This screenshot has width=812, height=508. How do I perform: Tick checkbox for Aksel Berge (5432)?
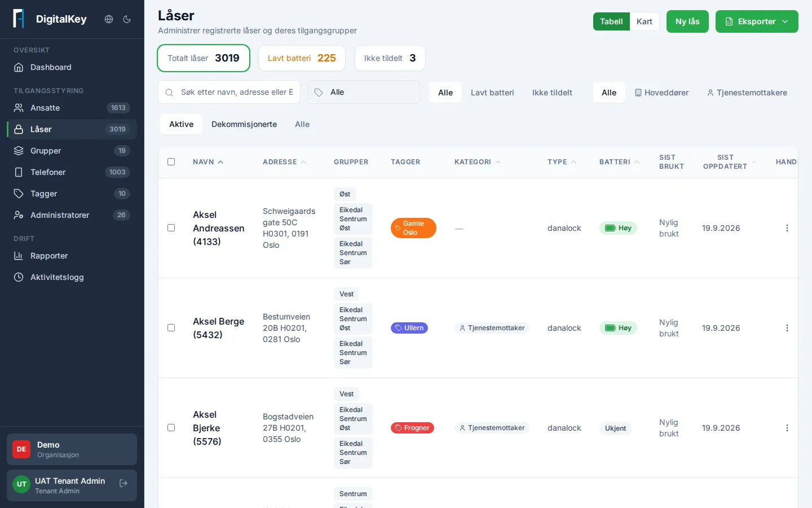[171, 328]
